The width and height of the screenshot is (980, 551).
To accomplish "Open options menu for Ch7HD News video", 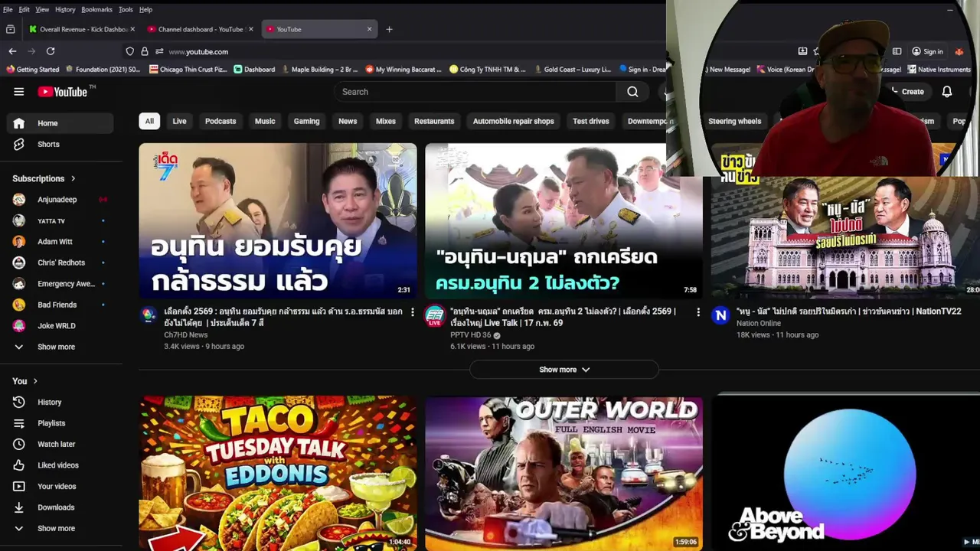I will pos(413,312).
